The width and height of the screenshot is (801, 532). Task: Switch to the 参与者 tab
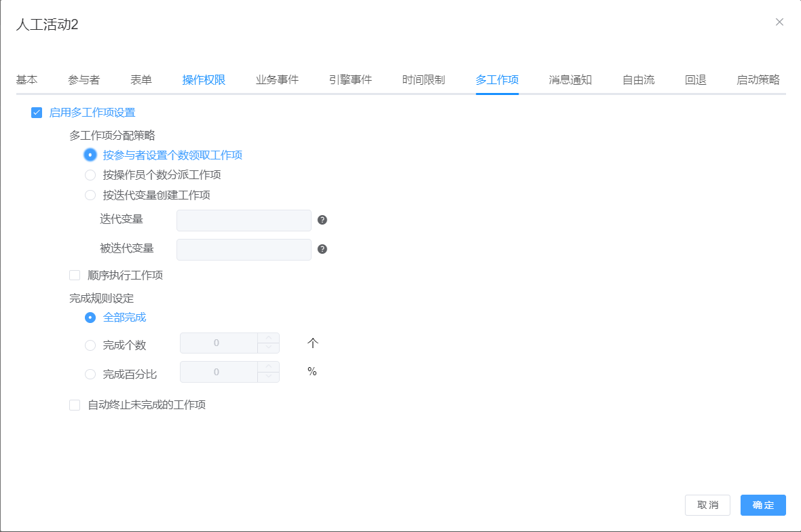pos(84,80)
